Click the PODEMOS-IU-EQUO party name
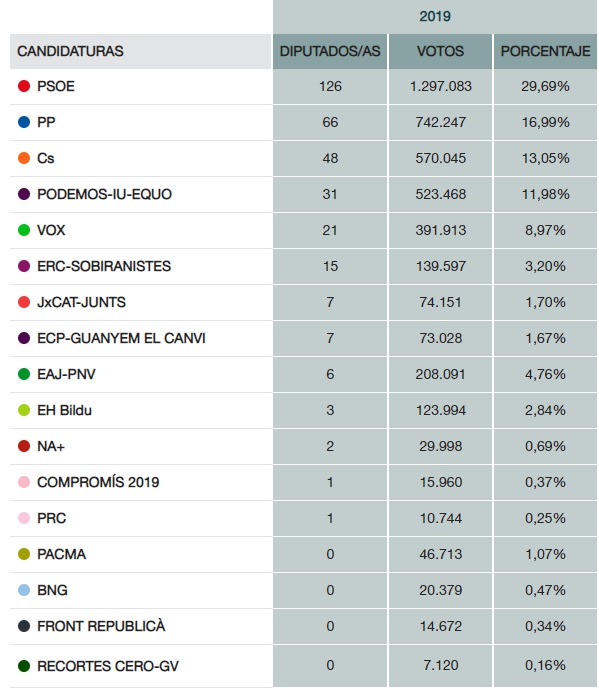The height and width of the screenshot is (688, 599). [104, 194]
